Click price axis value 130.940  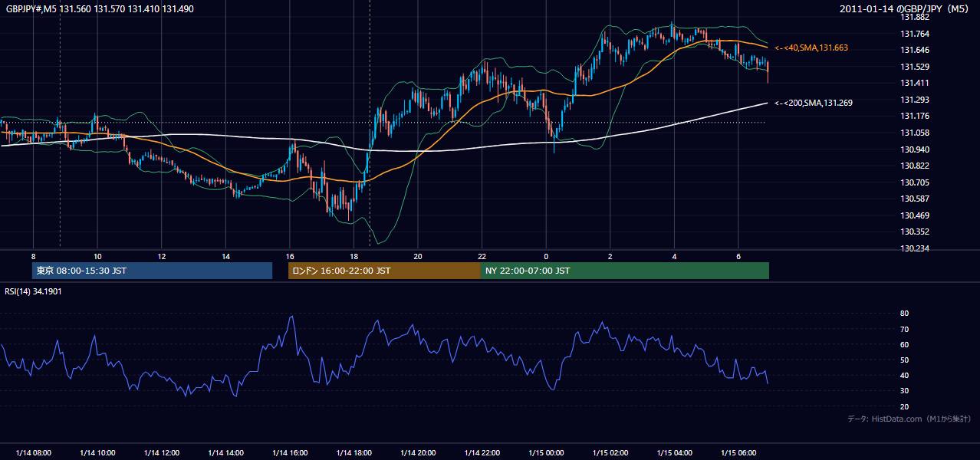click(x=914, y=149)
